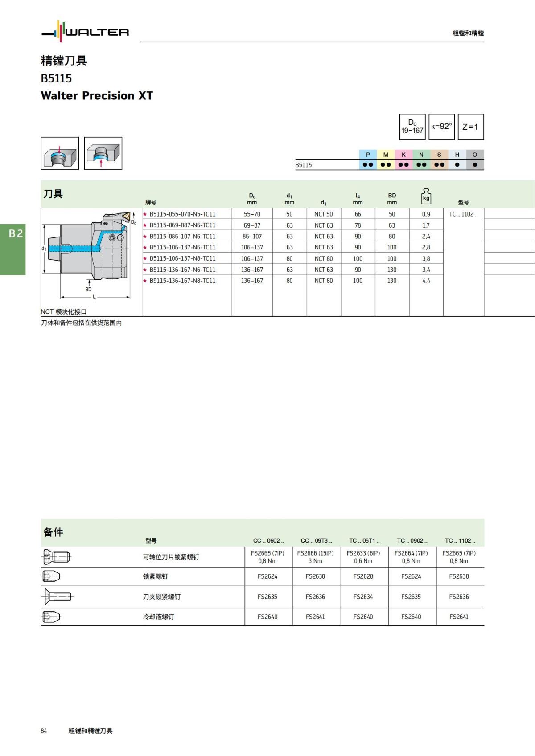Click the 可转位刀片锁紧螺钉 row label
This screenshot has width=535, height=756.
tap(171, 557)
